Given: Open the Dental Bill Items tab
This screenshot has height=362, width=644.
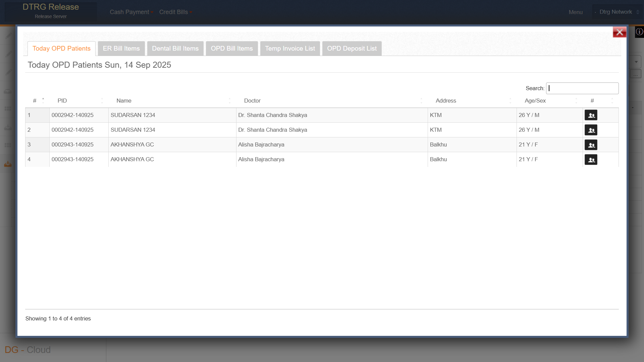Looking at the screenshot, I should pos(175,48).
